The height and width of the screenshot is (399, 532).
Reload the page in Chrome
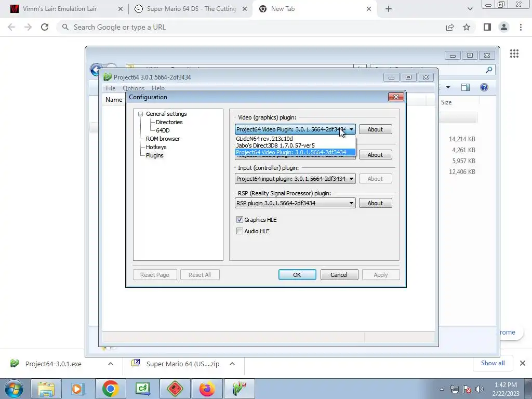45,27
